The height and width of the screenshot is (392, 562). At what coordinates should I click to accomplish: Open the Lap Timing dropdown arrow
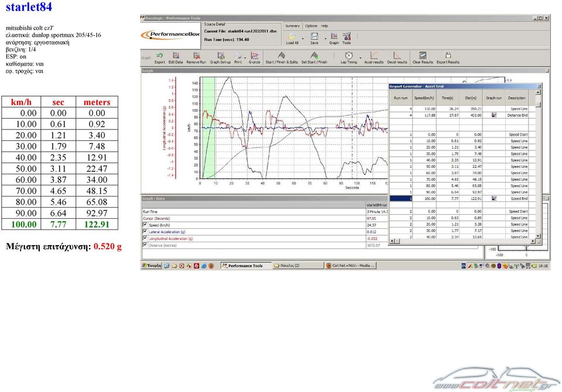pos(360,57)
